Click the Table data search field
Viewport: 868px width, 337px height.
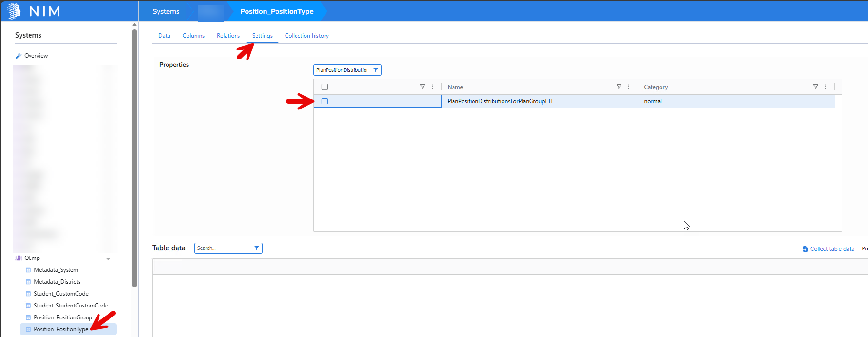pyautogui.click(x=222, y=248)
